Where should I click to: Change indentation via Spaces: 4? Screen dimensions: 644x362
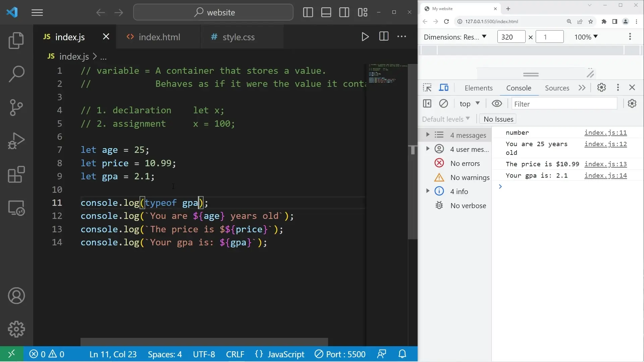click(x=165, y=354)
